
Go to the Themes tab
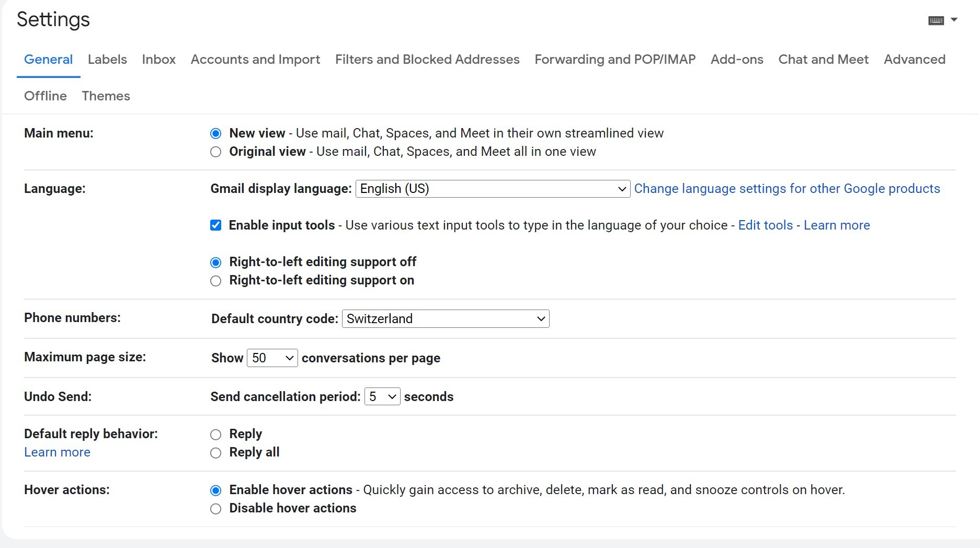(106, 96)
